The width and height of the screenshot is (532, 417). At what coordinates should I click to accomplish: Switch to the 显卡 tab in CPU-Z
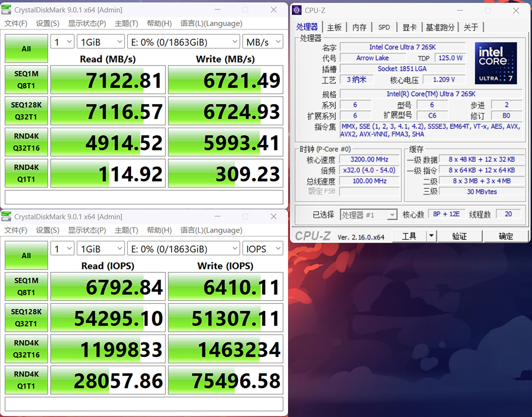[409, 27]
